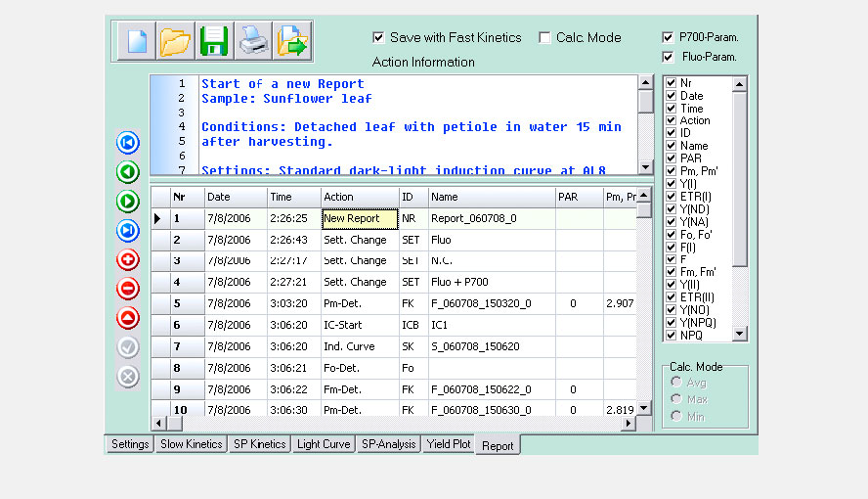868x499 pixels.
Task: Switch to the Yield Plot tab
Action: (x=449, y=444)
